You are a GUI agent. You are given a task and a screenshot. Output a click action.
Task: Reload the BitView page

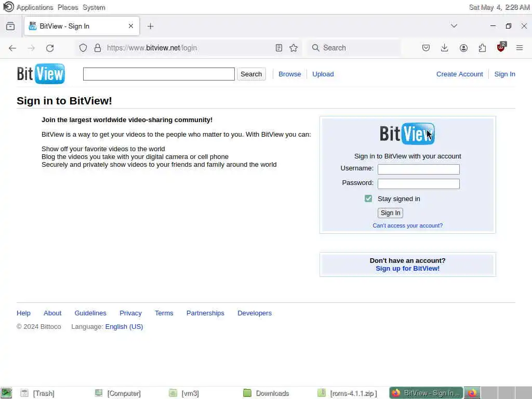click(x=50, y=48)
